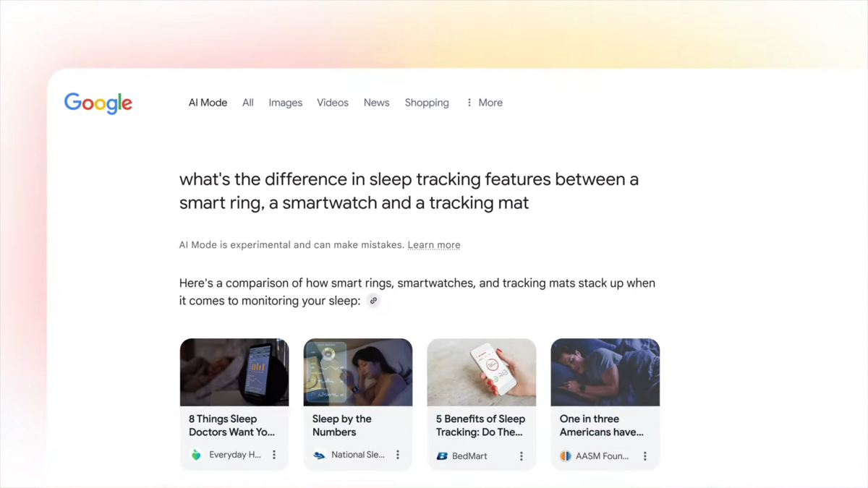Screen dimensions: 868x488
Task: Open options menu on the Everyday Health card
Action: coord(273,455)
